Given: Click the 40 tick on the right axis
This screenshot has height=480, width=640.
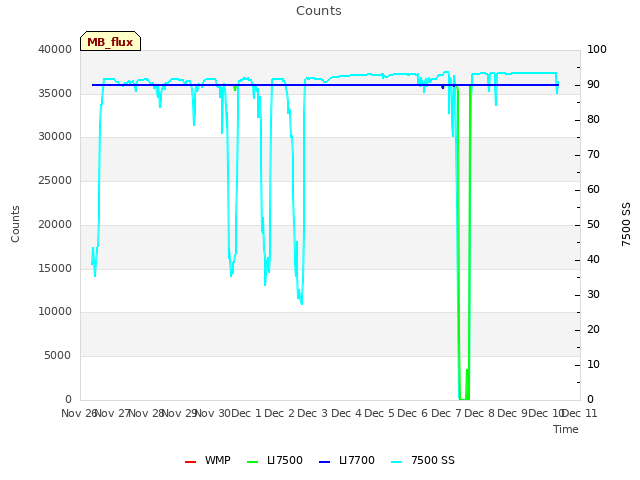Looking at the screenshot, I should pyautogui.click(x=593, y=260).
